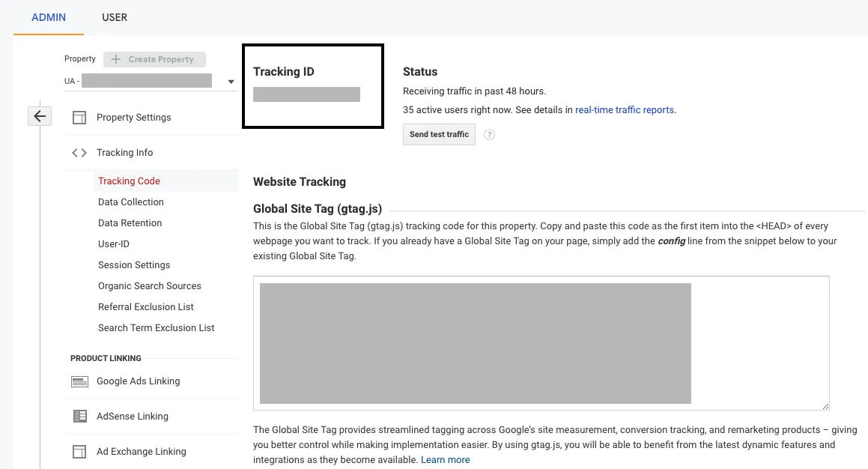Open the User-ID page
Screen dimensions: 868x469
click(x=114, y=244)
